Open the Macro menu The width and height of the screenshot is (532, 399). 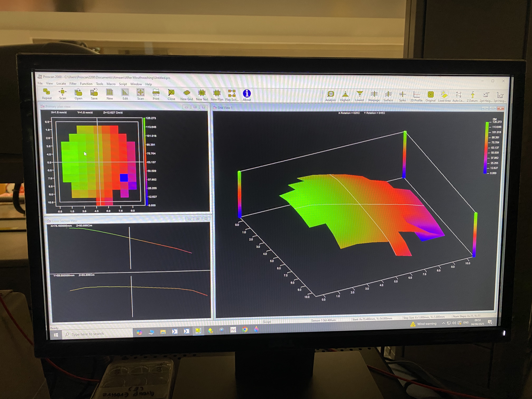[x=111, y=84]
